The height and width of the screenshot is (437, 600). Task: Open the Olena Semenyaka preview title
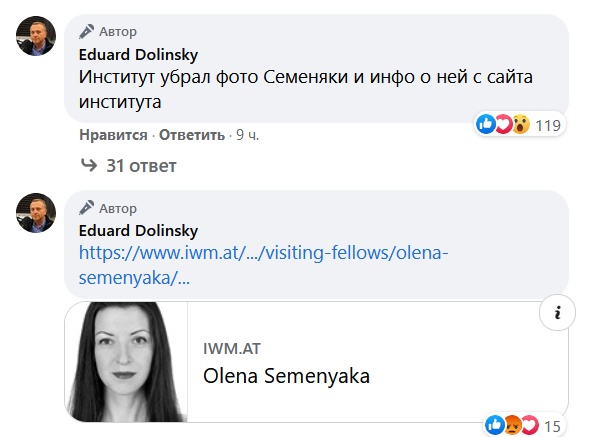pyautogui.click(x=286, y=376)
